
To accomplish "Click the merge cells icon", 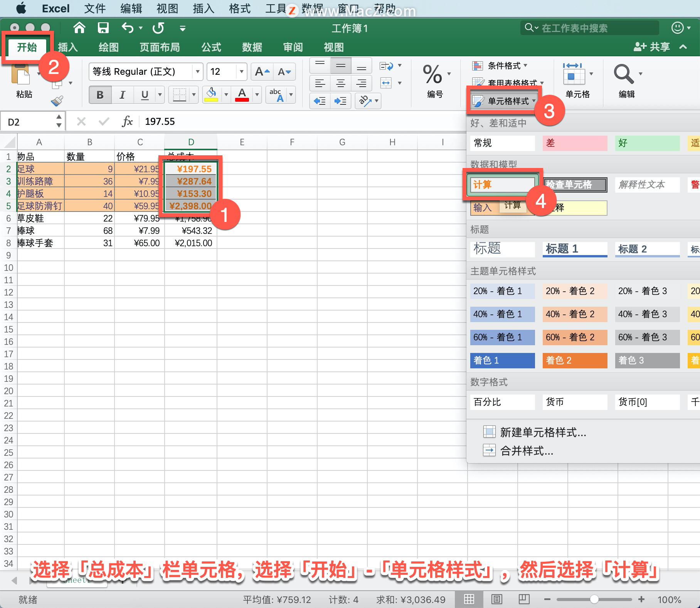I will (386, 83).
